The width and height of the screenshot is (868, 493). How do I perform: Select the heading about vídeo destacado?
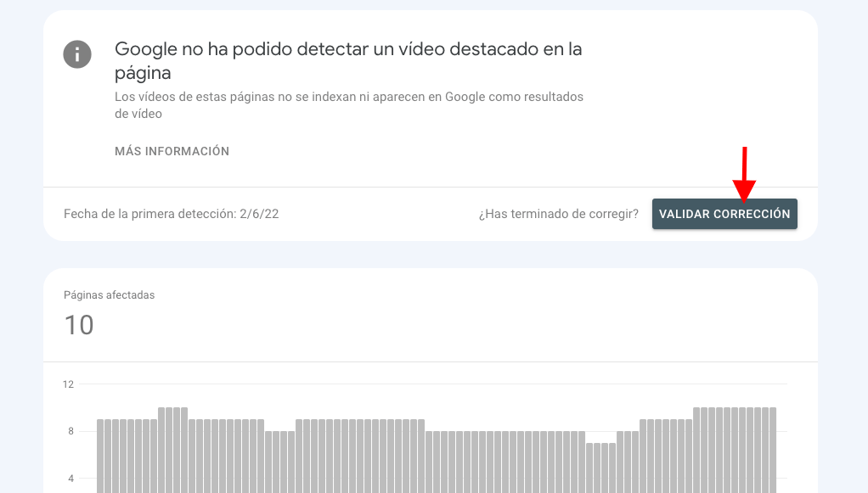(x=348, y=61)
